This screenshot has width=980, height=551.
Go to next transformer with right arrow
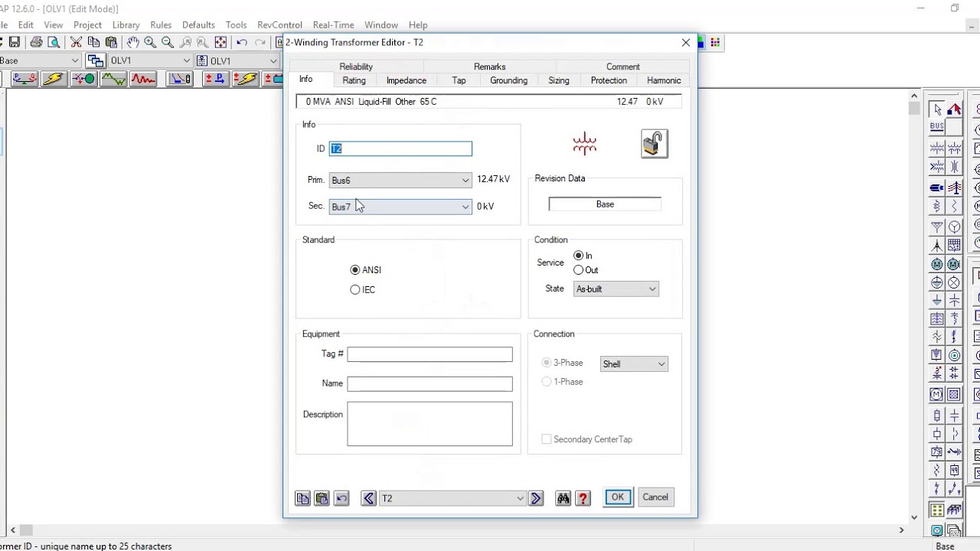click(536, 498)
